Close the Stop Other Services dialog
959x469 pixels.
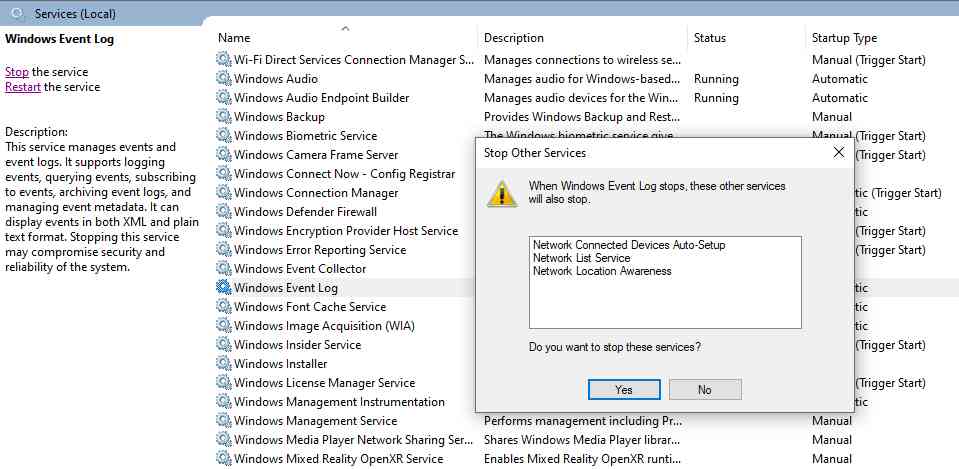[838, 153]
